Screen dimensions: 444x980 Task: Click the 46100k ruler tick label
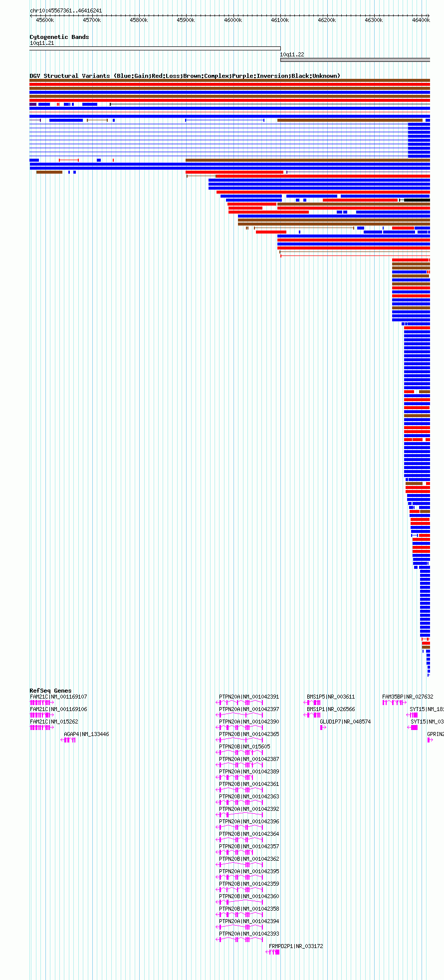[280, 20]
